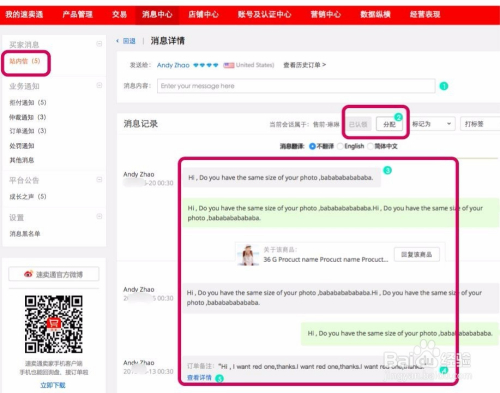Open 其他消息 list
The width and height of the screenshot is (500, 393).
click(x=22, y=160)
